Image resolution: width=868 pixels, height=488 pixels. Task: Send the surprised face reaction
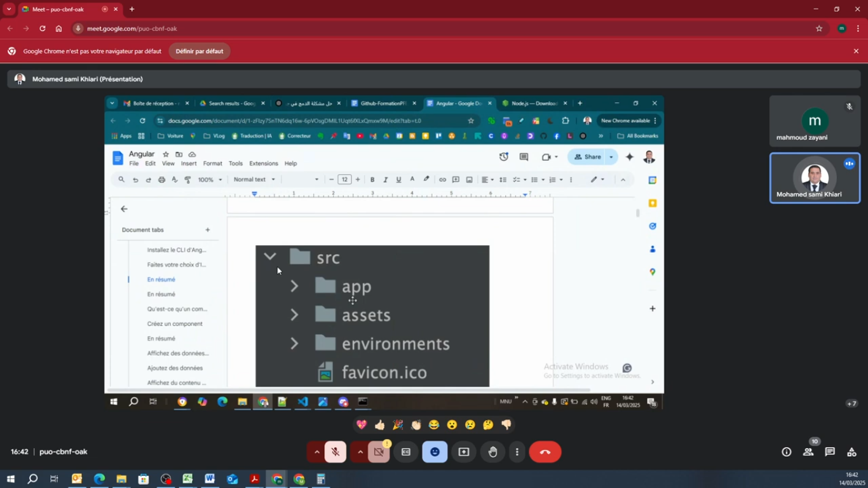point(452,424)
